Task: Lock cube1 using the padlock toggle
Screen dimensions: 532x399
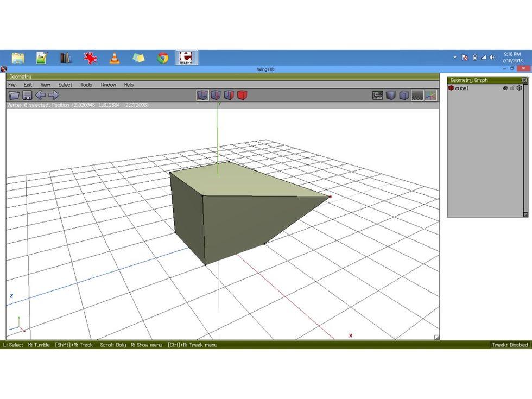Action: click(512, 87)
